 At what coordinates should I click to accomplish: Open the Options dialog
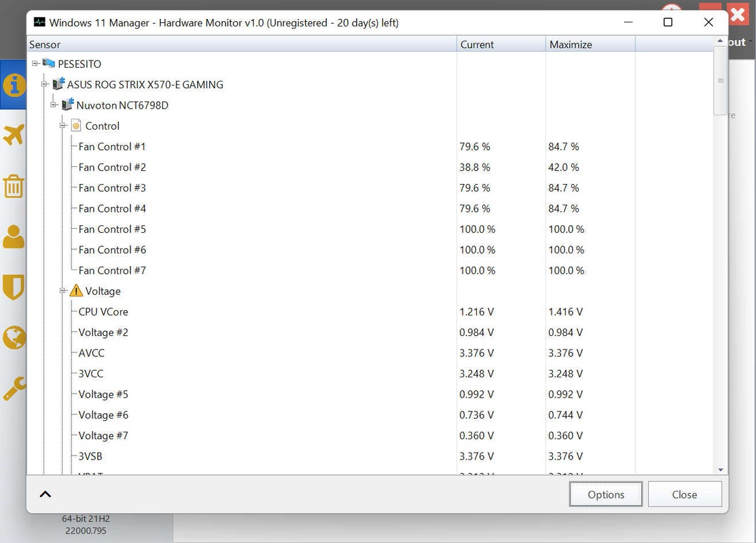pyautogui.click(x=606, y=494)
